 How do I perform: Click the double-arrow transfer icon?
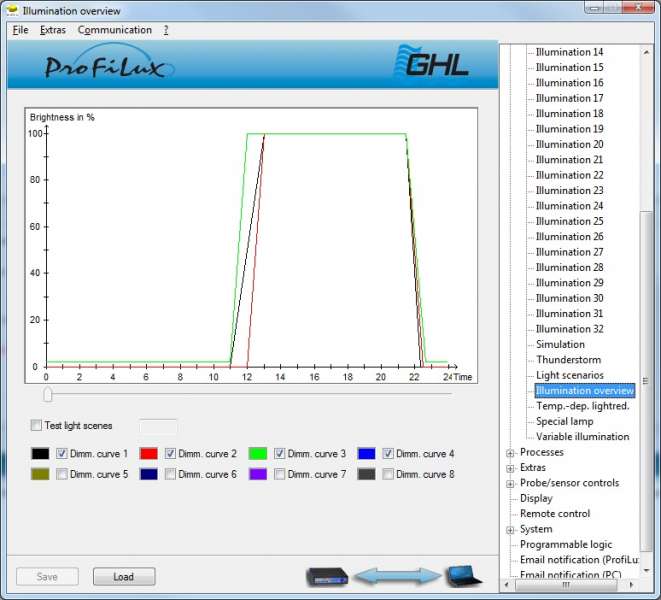click(x=395, y=576)
